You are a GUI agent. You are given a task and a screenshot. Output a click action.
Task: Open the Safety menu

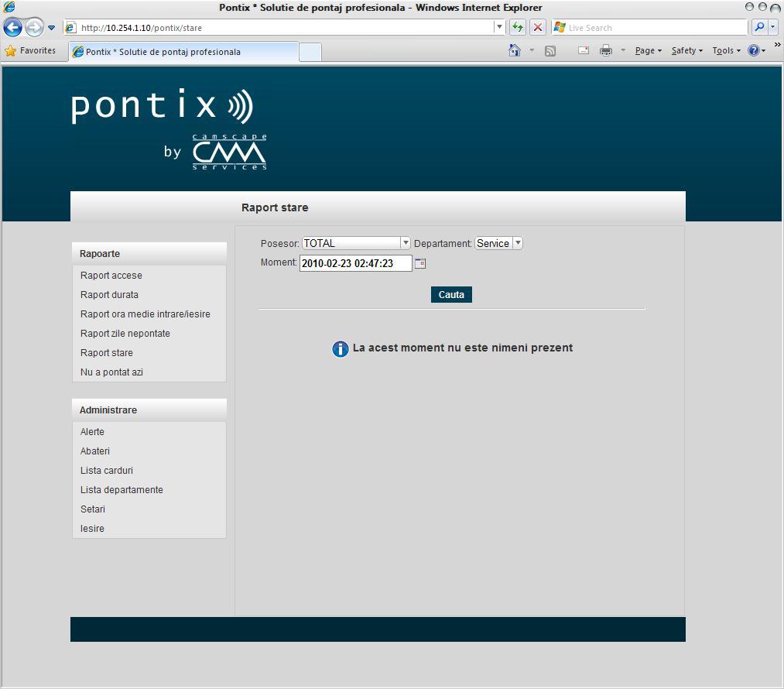pos(687,50)
